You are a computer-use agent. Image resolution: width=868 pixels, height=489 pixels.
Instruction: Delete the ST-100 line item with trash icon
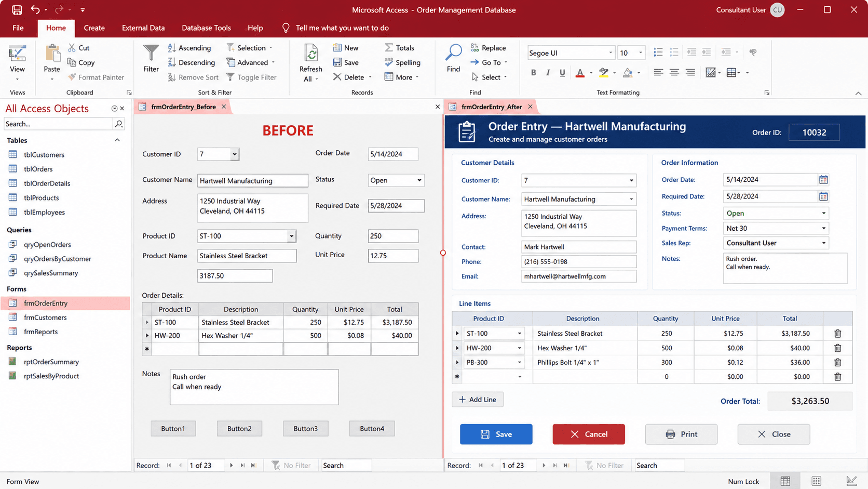(x=837, y=334)
